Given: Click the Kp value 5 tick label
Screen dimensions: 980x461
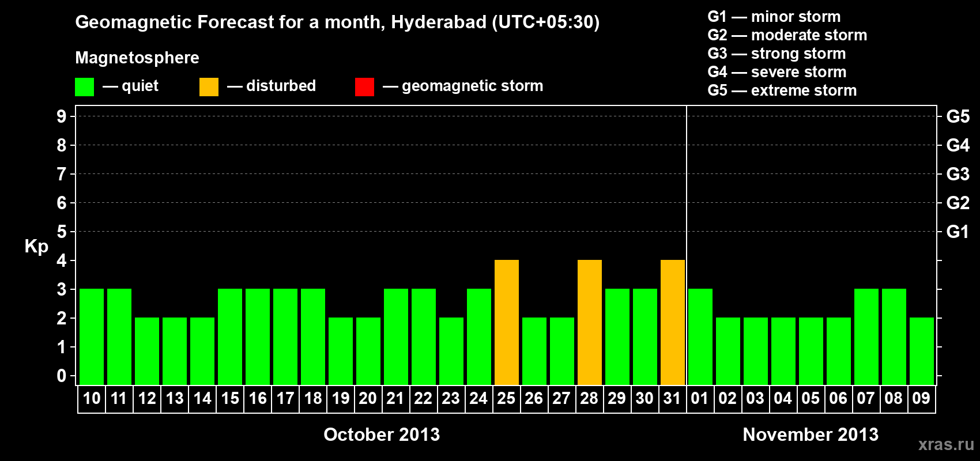Looking at the screenshot, I should pos(62,232).
